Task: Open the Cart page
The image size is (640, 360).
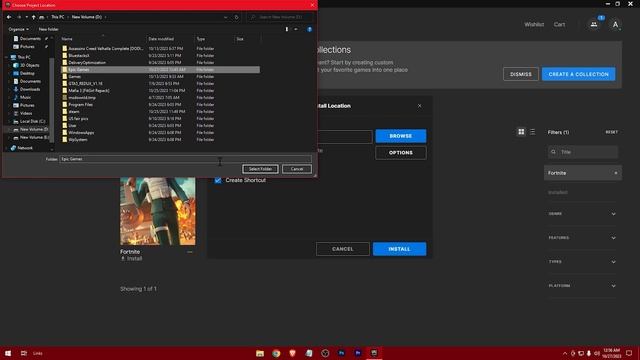Action: tap(559, 24)
